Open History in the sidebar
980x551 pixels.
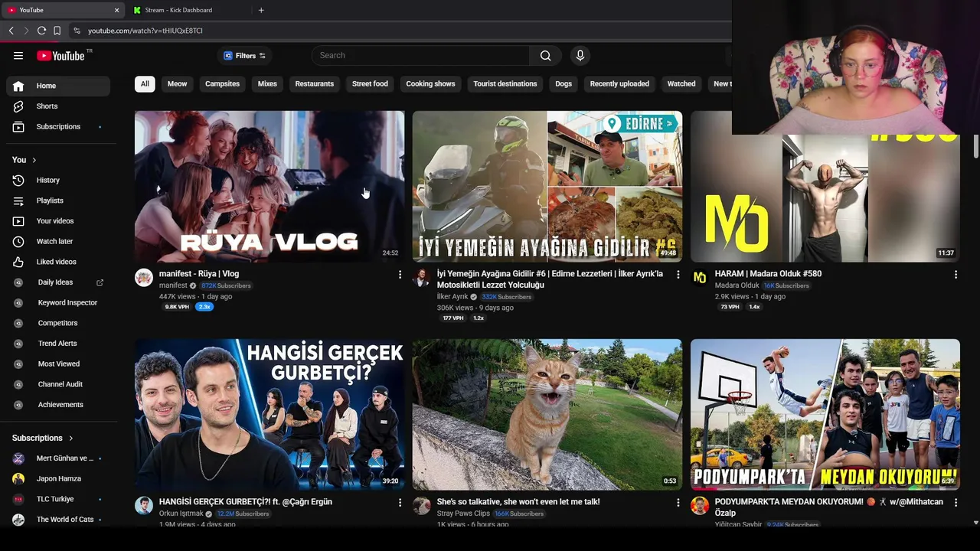point(58,180)
